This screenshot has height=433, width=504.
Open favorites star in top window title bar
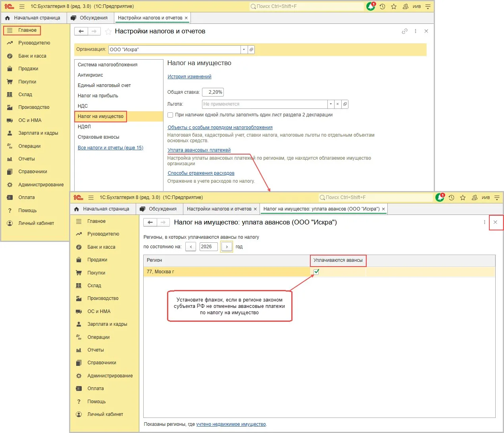pyautogui.click(x=394, y=6)
